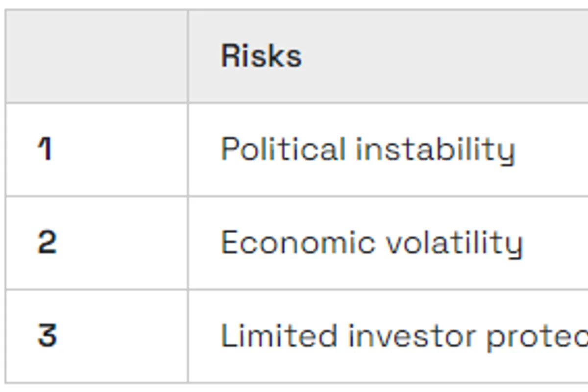Place cursor on the word Limited
Image resolution: width=588 pixels, height=392 pixels.
(279, 336)
